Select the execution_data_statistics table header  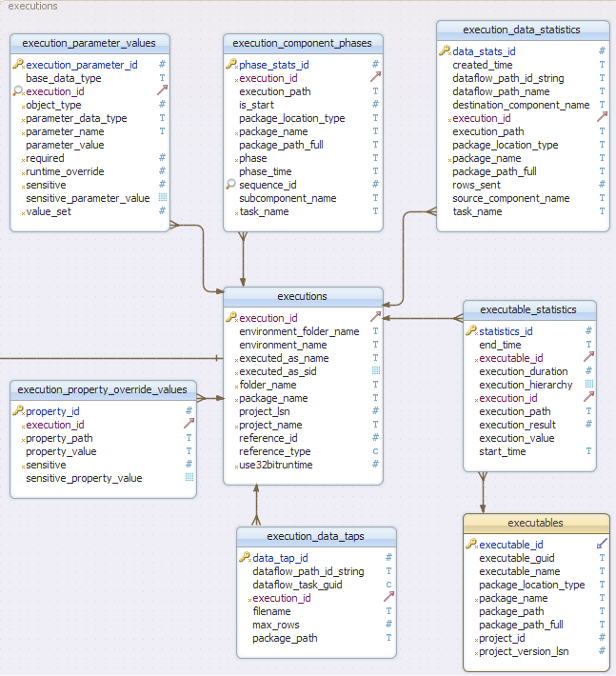point(522,30)
